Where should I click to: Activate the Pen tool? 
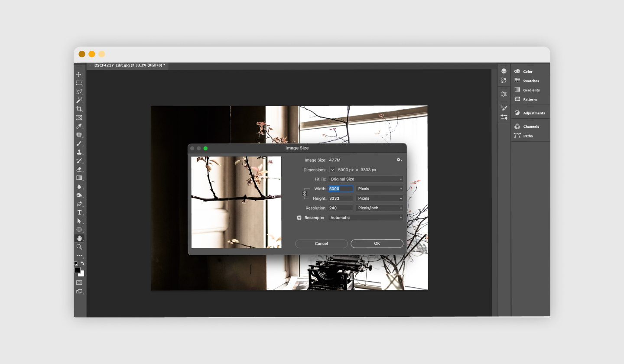[x=79, y=204]
